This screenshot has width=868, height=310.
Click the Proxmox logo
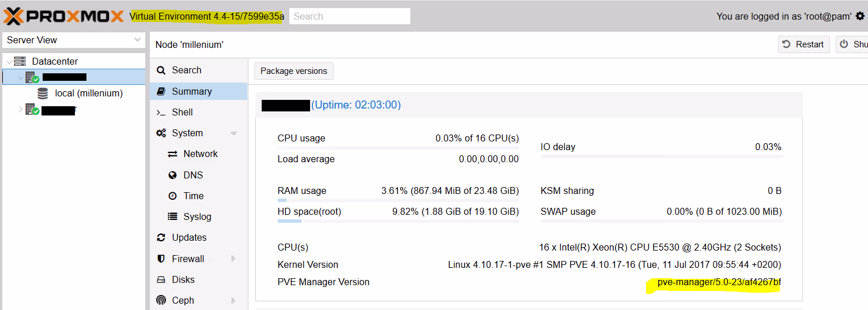pyautogui.click(x=63, y=16)
